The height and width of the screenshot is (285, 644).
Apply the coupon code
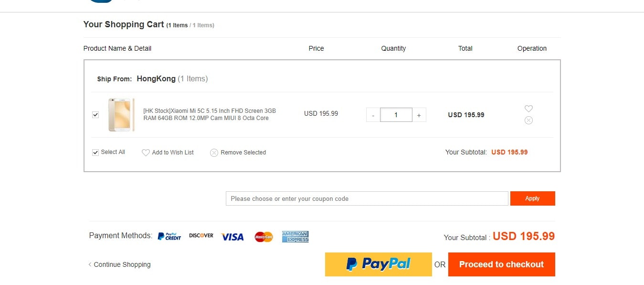533,198
